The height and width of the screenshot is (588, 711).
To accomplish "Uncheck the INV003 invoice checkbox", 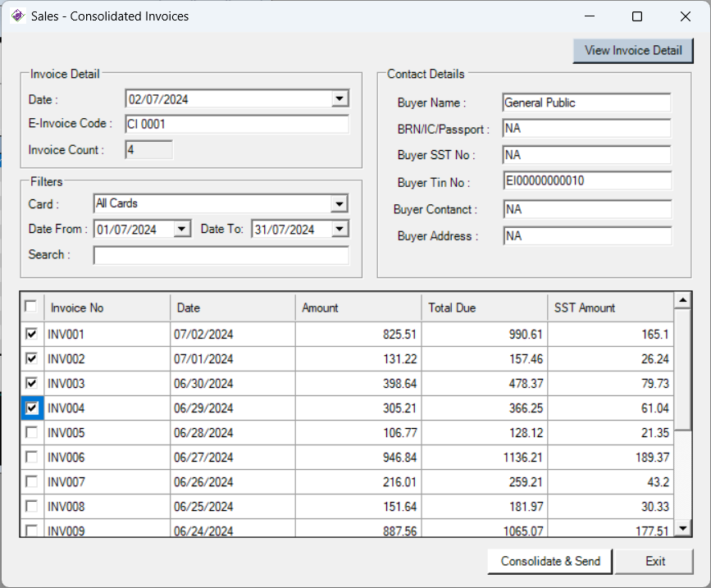I will pos(32,383).
